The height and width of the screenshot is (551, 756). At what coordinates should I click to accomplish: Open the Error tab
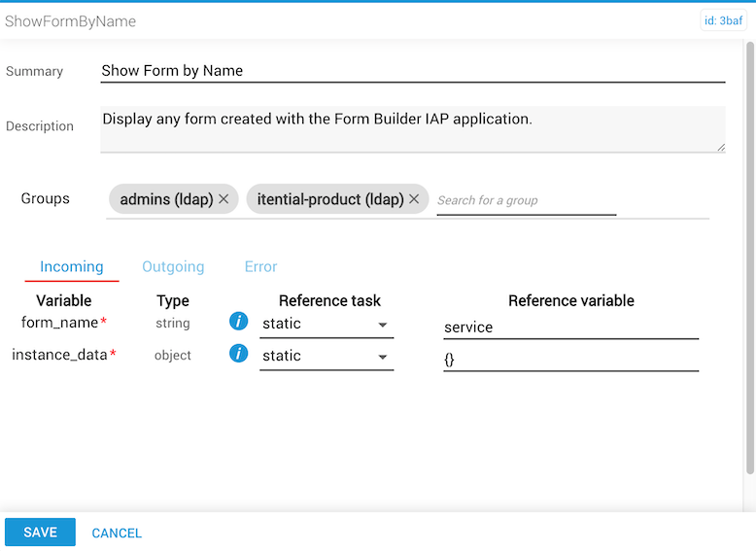pyautogui.click(x=260, y=266)
